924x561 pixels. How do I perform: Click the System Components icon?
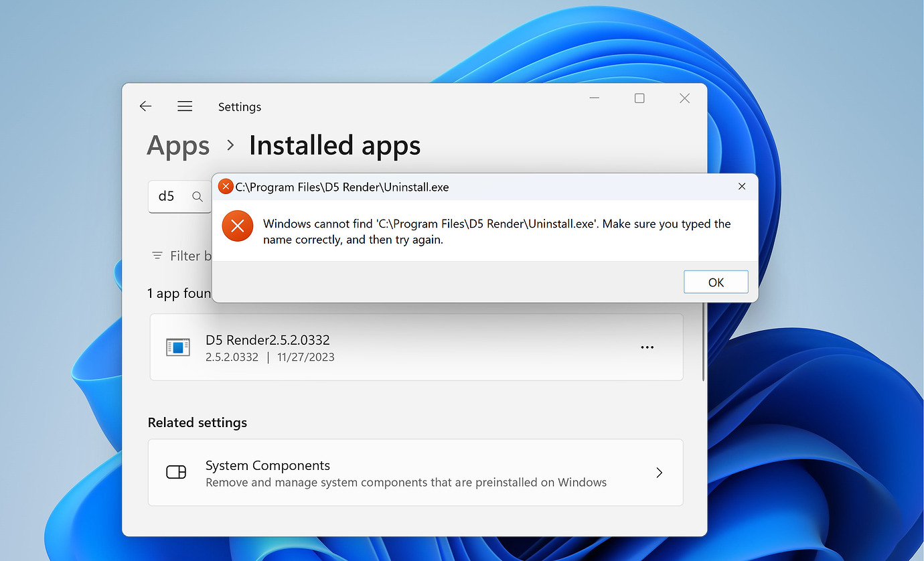coord(176,473)
